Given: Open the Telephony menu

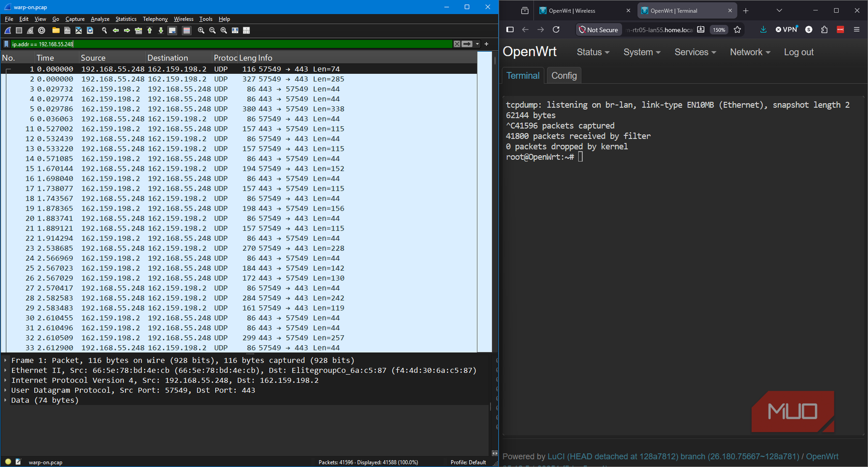Looking at the screenshot, I should pos(155,19).
